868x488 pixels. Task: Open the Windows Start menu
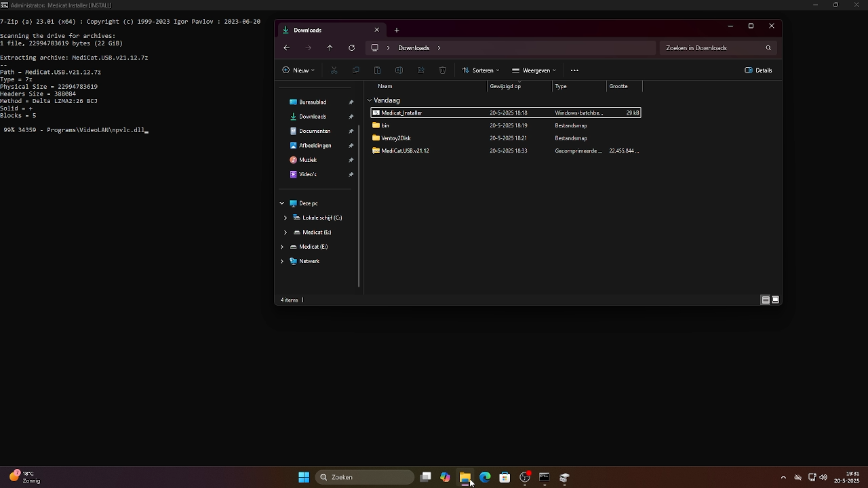tap(304, 477)
